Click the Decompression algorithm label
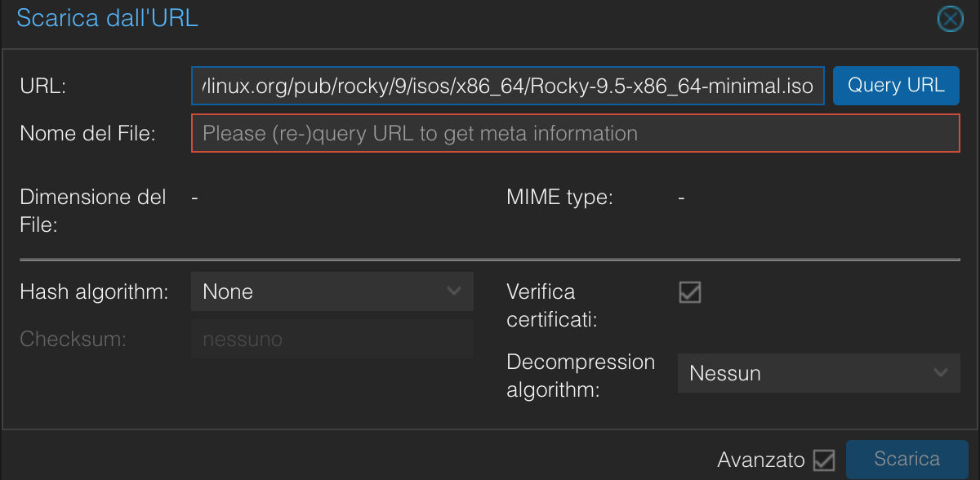This screenshot has width=980, height=480. click(x=581, y=376)
